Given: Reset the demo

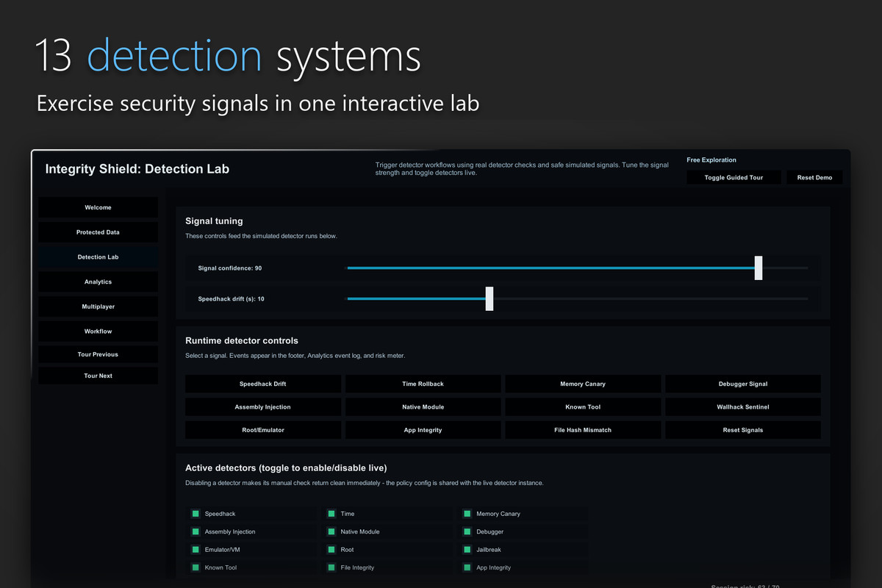Looking at the screenshot, I should 814,178.
